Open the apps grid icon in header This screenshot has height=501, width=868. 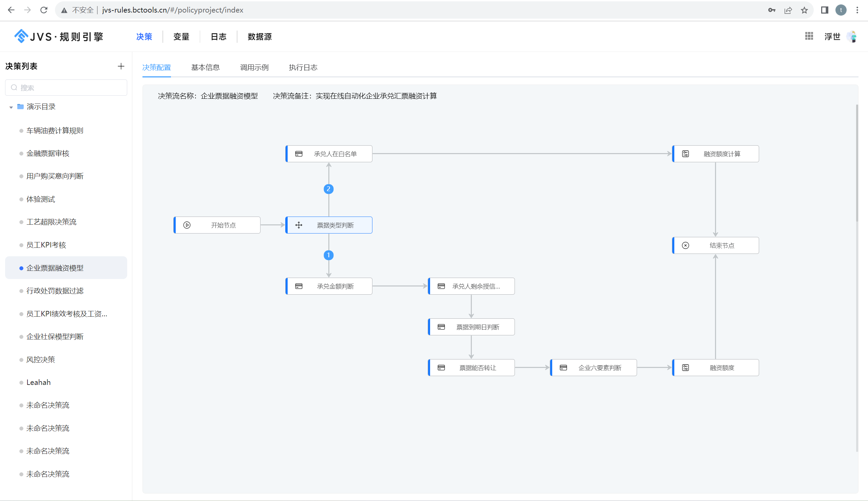(809, 36)
